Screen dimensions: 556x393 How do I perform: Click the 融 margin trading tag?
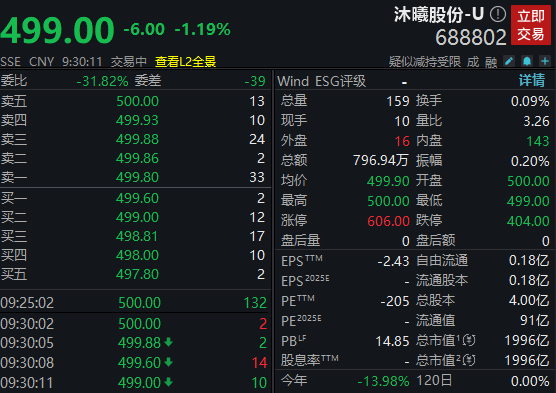(x=491, y=62)
